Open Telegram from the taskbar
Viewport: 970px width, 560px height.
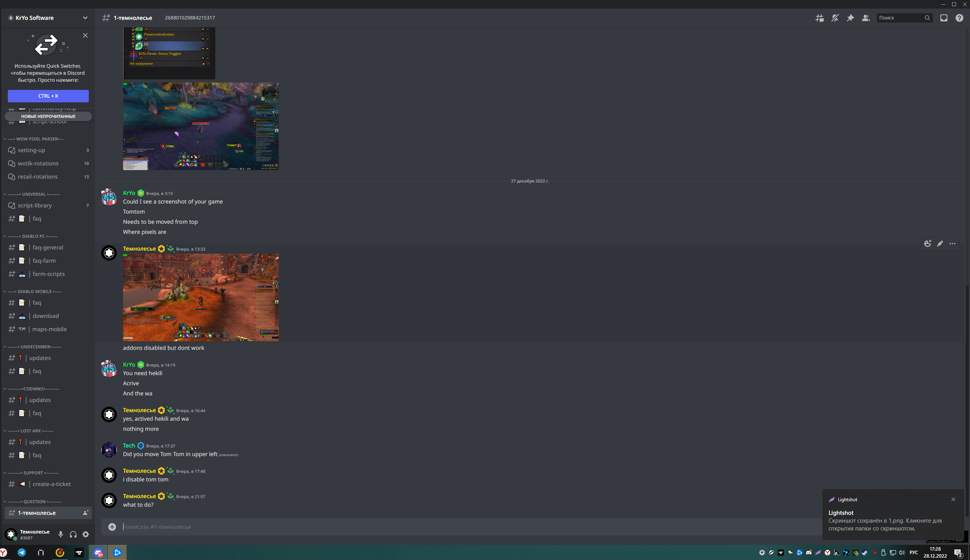(x=22, y=552)
